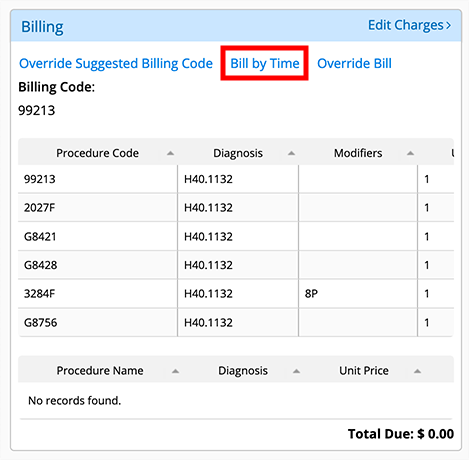Click Override Suggested Billing Code
This screenshot has width=469, height=460.
(x=116, y=63)
